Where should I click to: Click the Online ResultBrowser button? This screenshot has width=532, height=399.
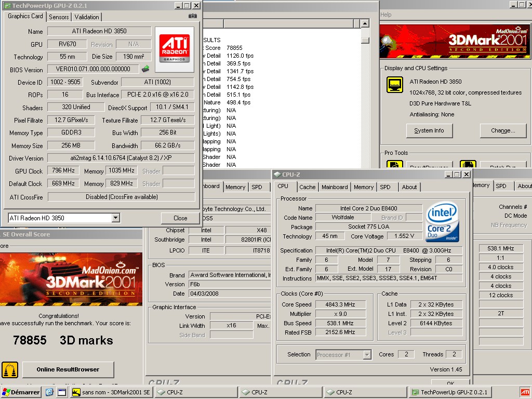click(x=68, y=369)
